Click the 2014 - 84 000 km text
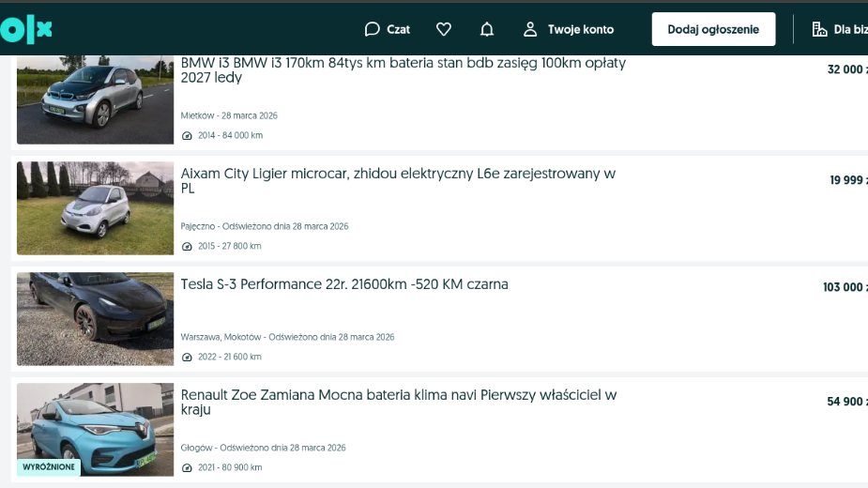 [230, 135]
